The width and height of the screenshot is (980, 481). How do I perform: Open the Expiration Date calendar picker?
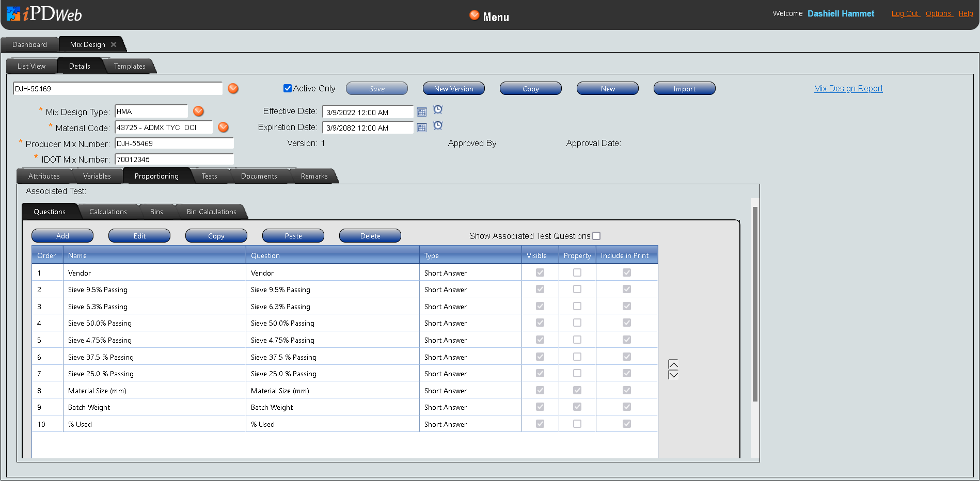tap(422, 128)
